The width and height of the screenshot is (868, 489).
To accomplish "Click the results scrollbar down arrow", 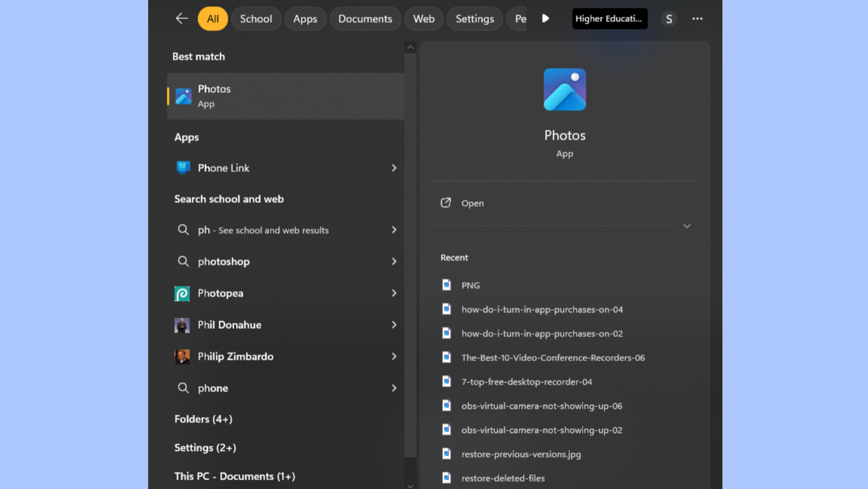I will (x=410, y=486).
